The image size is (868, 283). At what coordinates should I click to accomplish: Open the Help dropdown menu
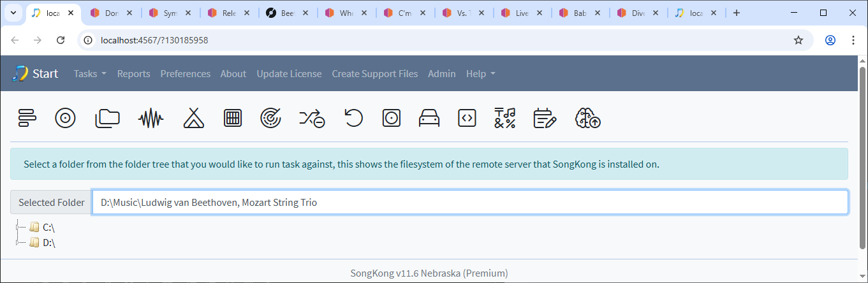[x=481, y=73]
